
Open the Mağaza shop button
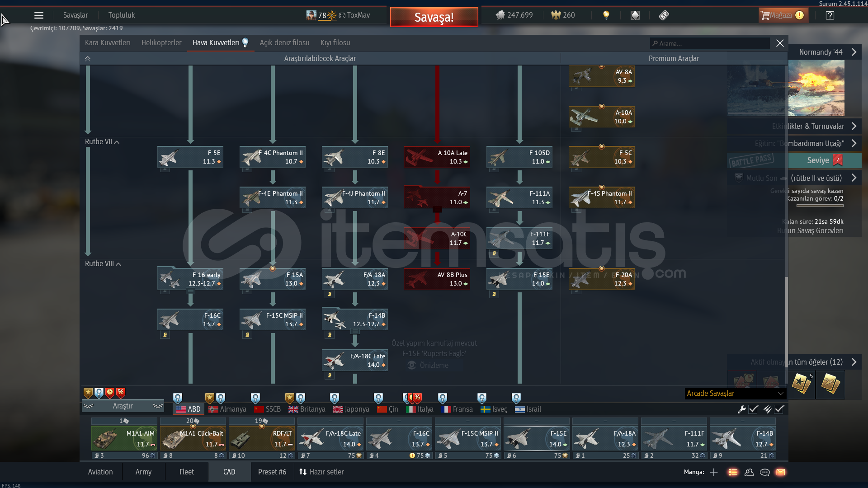coord(783,15)
